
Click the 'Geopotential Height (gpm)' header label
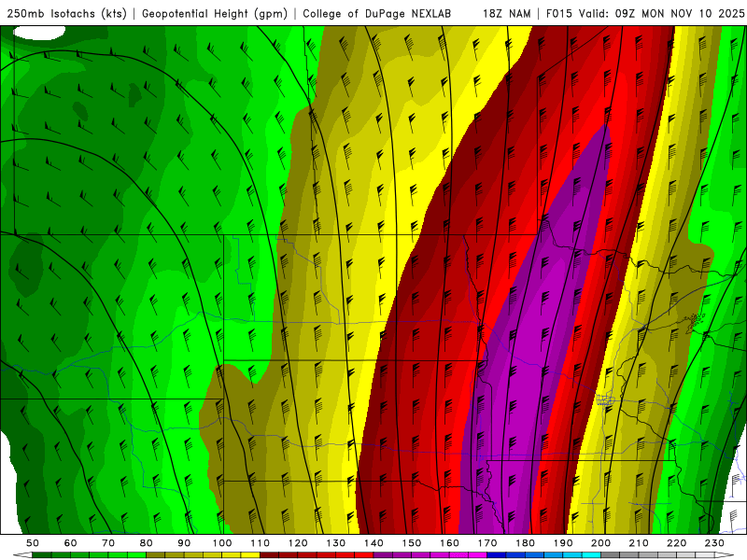click(x=215, y=13)
